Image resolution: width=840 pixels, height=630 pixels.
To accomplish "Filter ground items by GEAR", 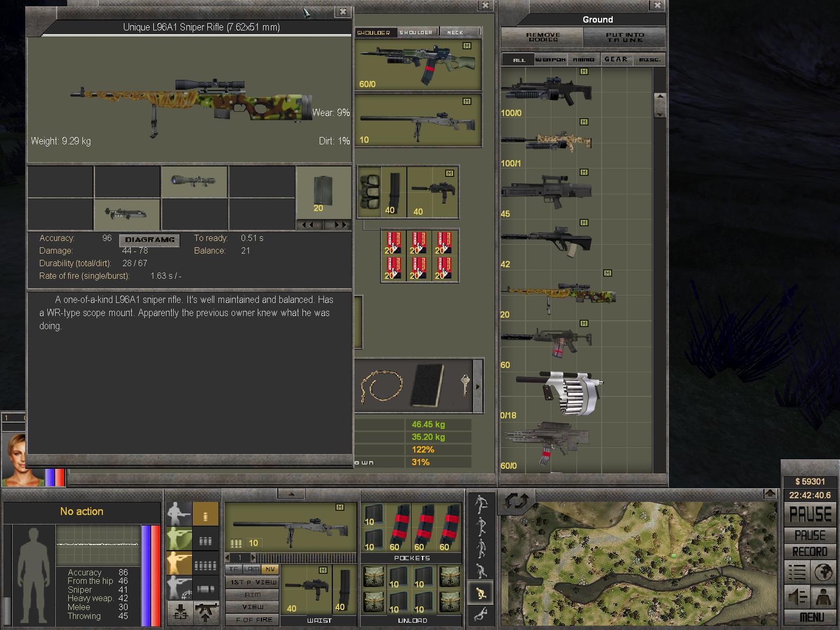I will [x=616, y=60].
